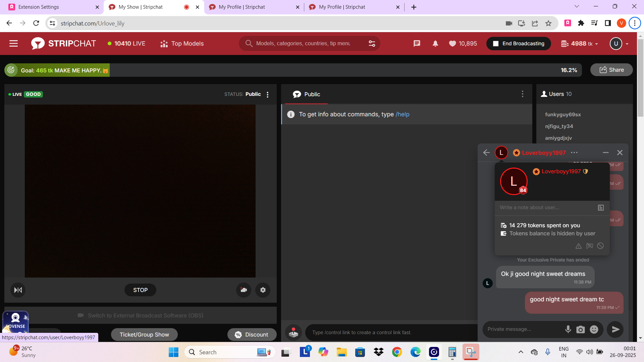Click the block user icon in profile card
Image resolution: width=644 pixels, height=362 pixels.
click(x=600, y=246)
